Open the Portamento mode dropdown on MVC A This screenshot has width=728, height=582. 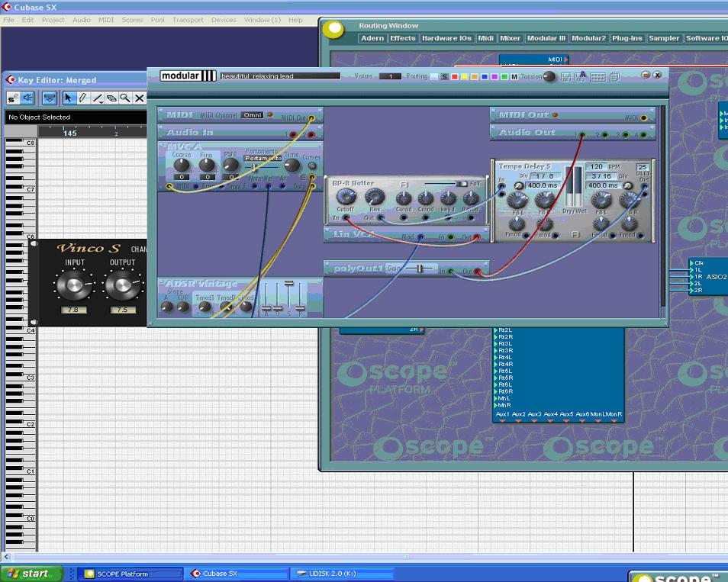pyautogui.click(x=263, y=158)
